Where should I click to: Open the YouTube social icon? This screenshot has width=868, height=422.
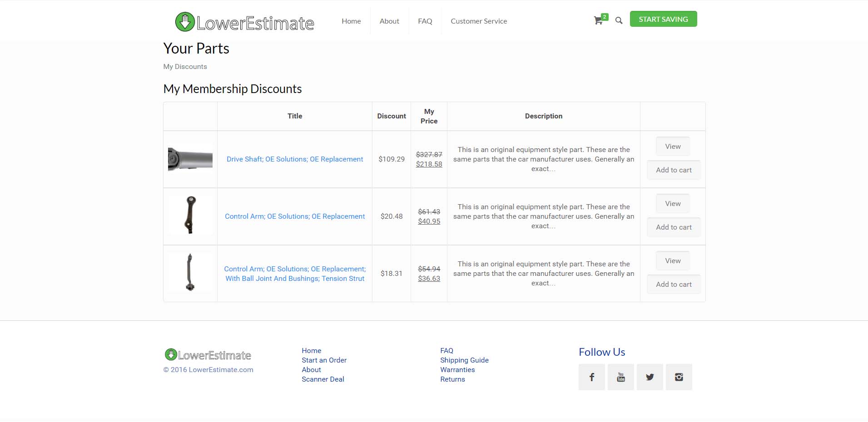click(620, 377)
